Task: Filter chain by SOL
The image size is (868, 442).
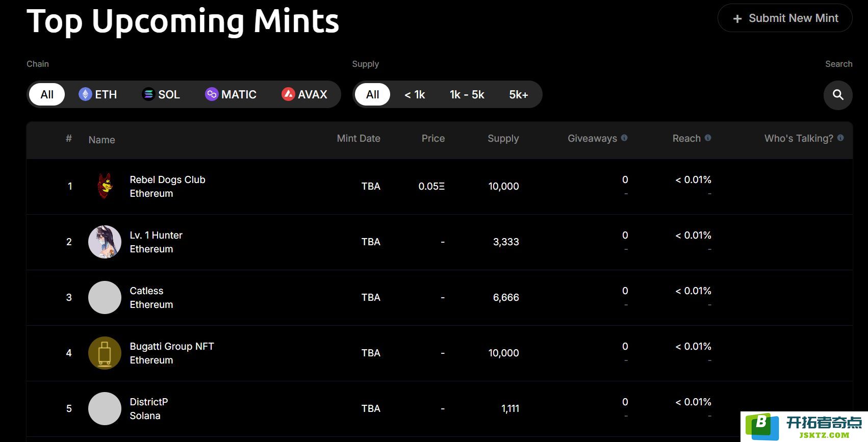Action: pyautogui.click(x=161, y=94)
